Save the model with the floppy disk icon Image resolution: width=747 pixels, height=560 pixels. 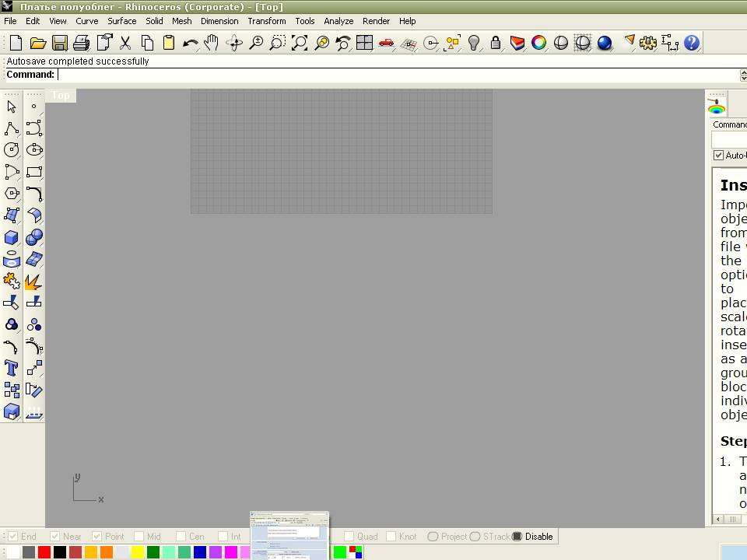click(x=60, y=43)
